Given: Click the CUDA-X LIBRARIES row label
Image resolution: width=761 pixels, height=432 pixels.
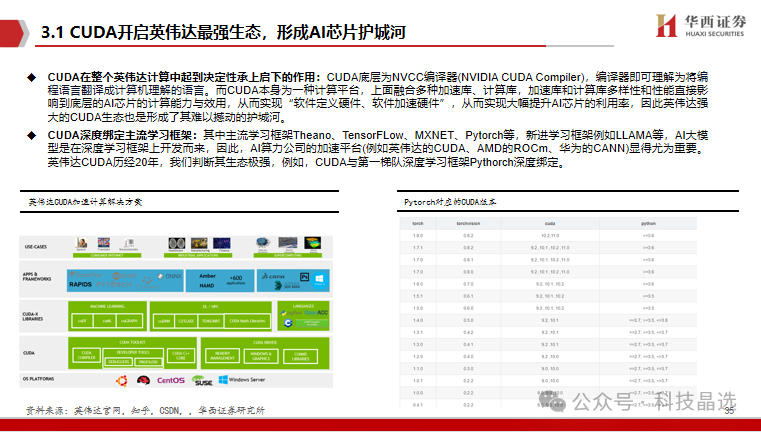Looking at the screenshot, I should [x=33, y=316].
